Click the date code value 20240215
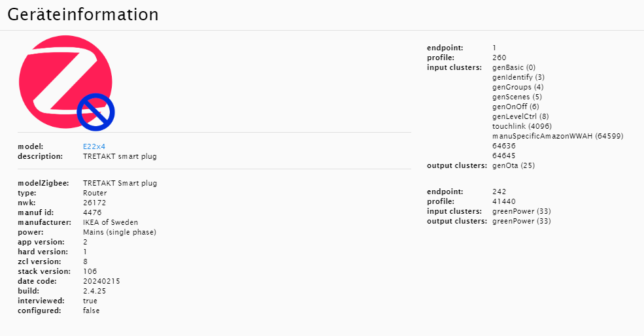The image size is (644, 336). 101,281
